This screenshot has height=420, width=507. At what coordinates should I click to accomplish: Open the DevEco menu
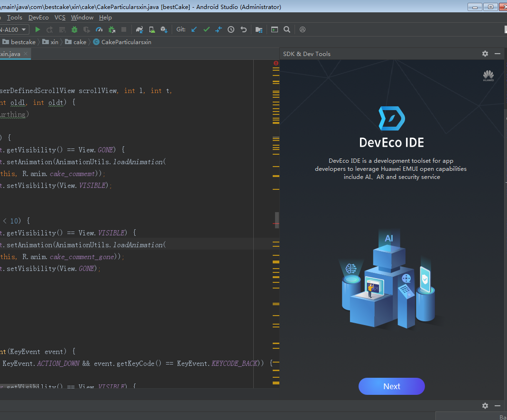pyautogui.click(x=38, y=17)
